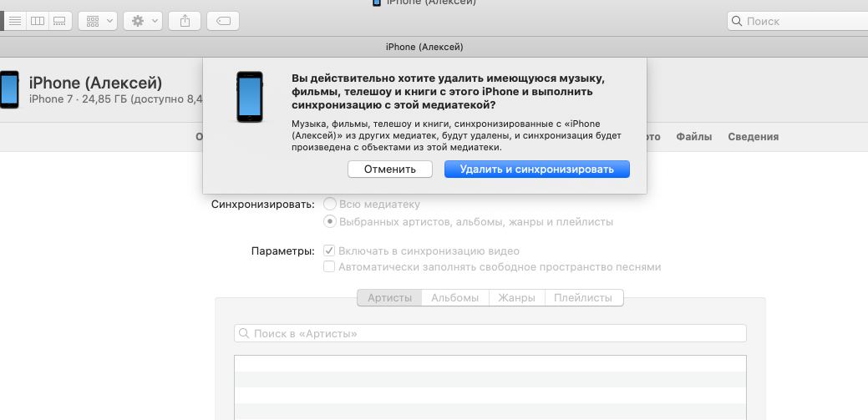Switch to the Плейлисты tab

tap(583, 298)
